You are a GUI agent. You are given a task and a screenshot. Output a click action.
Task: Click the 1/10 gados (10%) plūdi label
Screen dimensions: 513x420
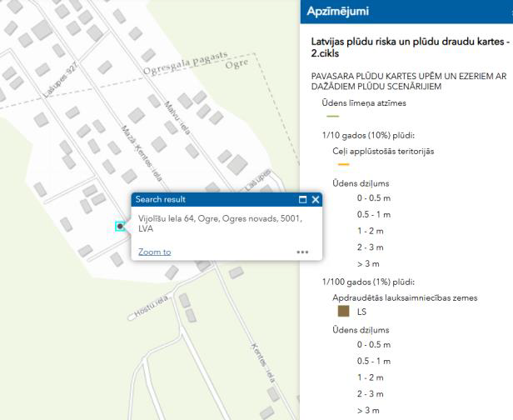(x=368, y=135)
